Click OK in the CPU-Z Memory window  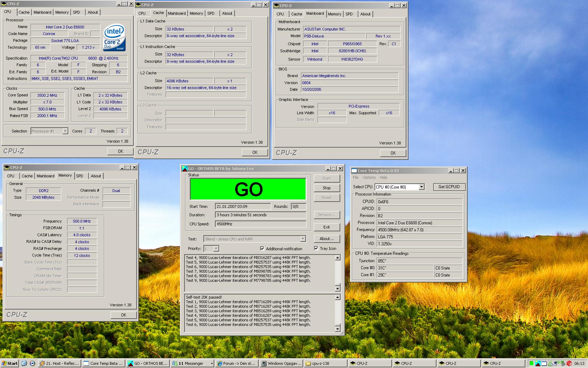124,315
